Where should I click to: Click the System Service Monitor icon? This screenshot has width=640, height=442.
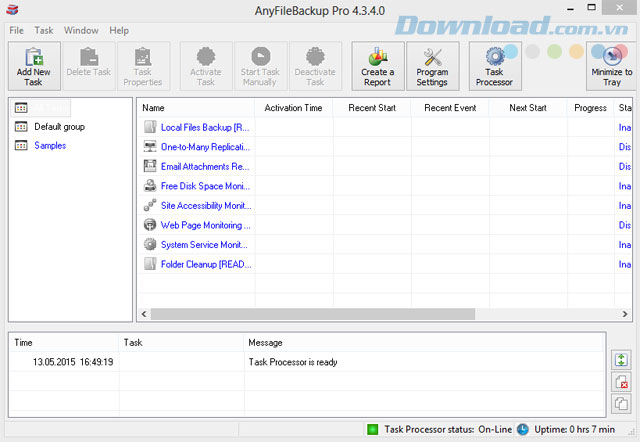[150, 244]
